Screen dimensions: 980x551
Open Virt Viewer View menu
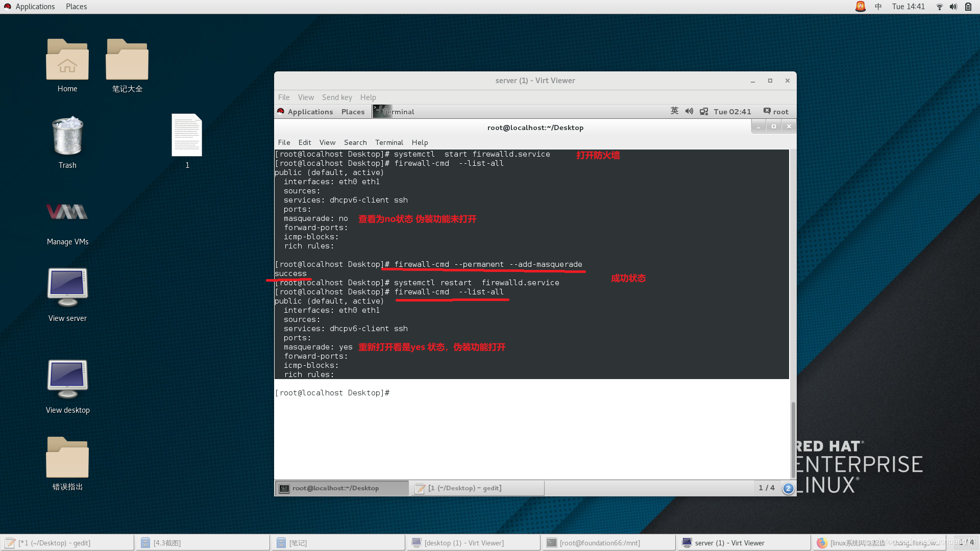coord(306,97)
